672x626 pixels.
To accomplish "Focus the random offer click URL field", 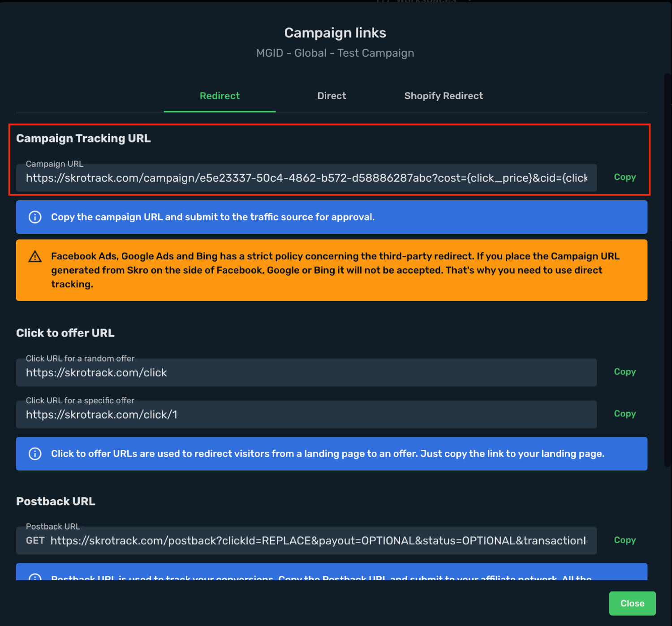I will (306, 372).
